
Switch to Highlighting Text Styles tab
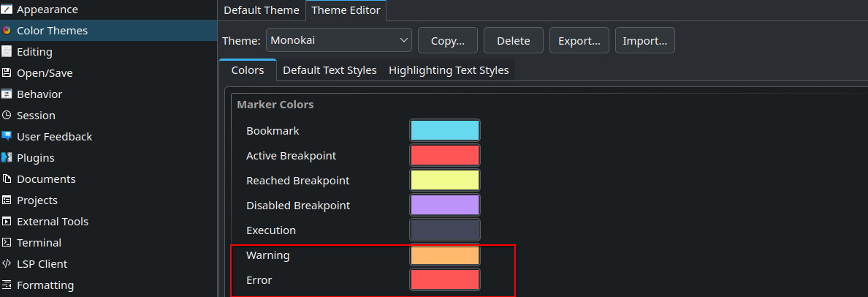coord(449,70)
